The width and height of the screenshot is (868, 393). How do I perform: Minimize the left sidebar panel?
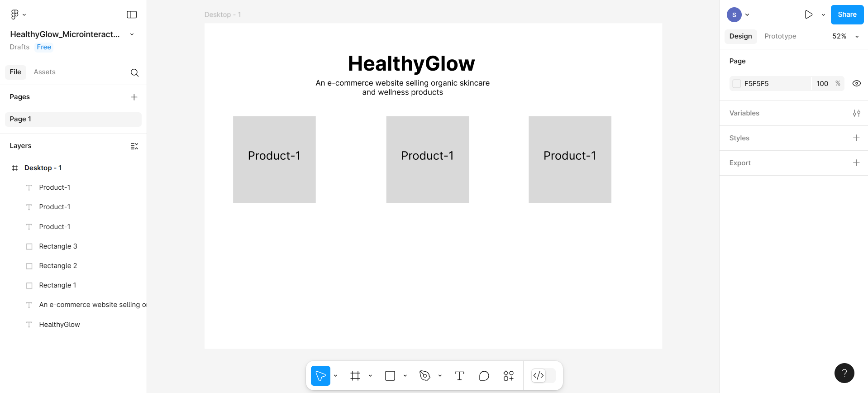(x=132, y=14)
